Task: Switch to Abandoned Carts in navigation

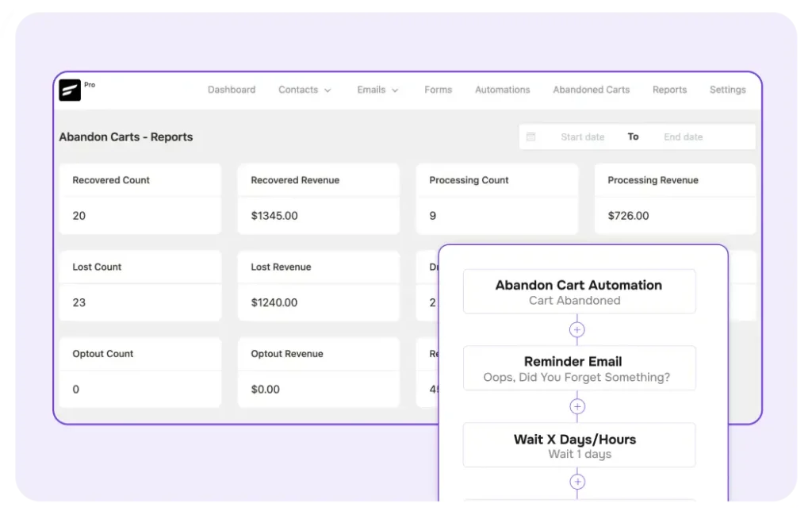Action: tap(591, 90)
